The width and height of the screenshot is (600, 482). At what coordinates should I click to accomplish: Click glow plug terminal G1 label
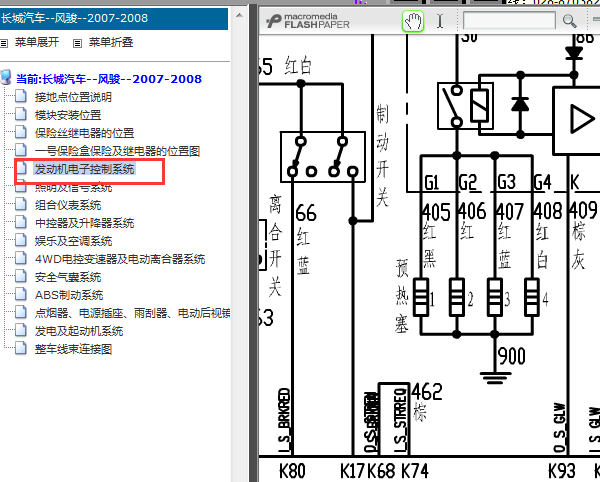(432, 182)
